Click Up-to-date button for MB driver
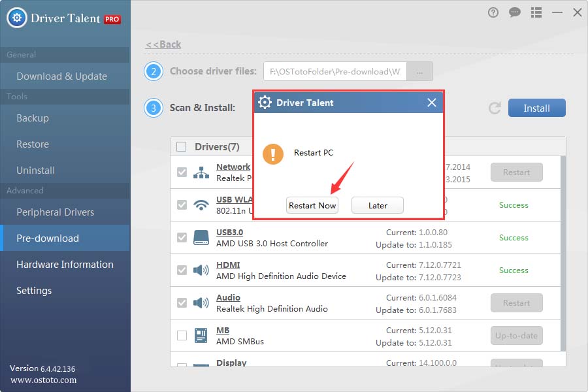The width and height of the screenshot is (588, 392). pyautogui.click(x=516, y=335)
